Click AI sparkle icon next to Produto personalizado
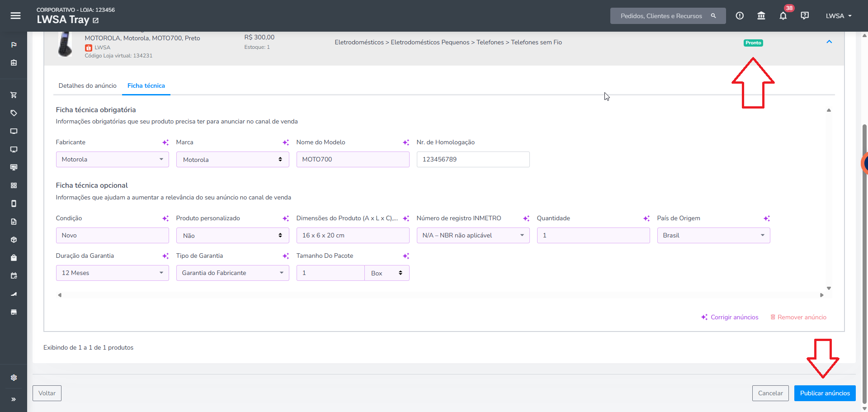Screen dimensions: 868x412 [x=286, y=218]
